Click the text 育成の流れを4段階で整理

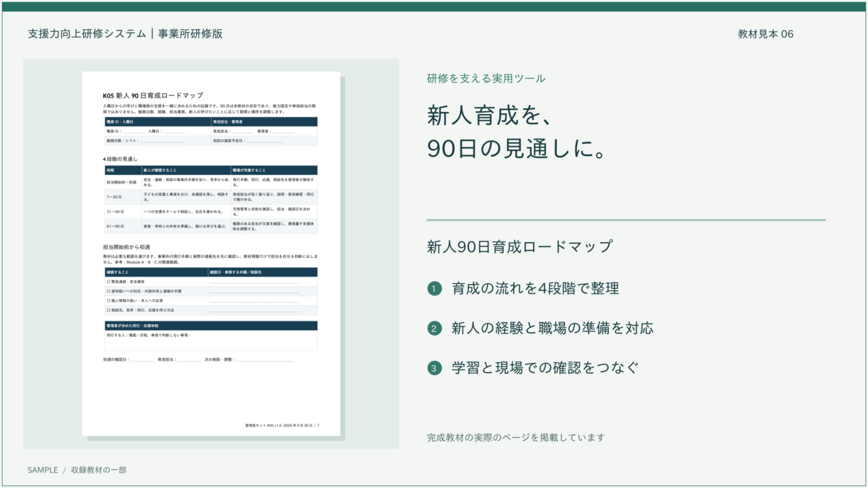tap(535, 289)
